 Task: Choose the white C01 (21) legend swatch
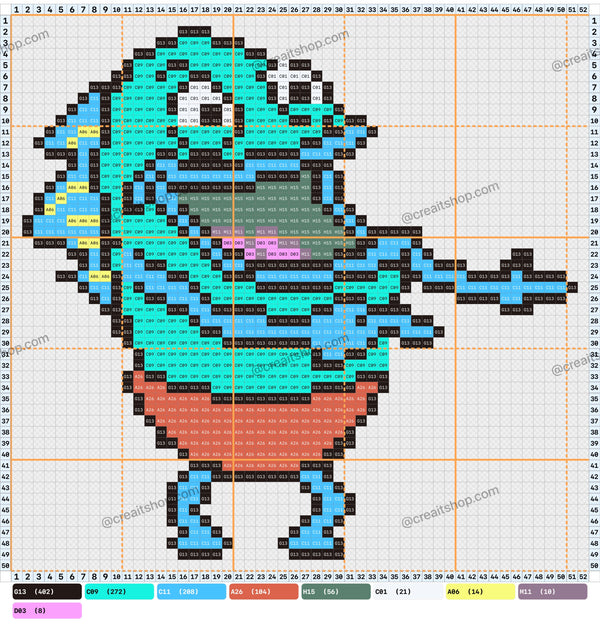[408, 592]
